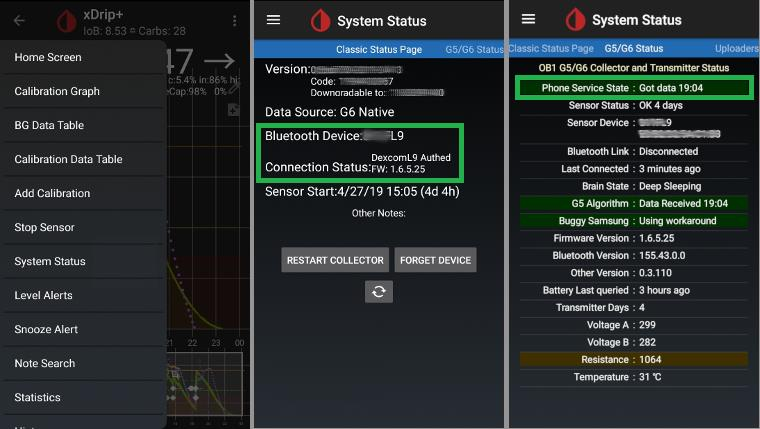This screenshot has height=429, width=760.
Task: Tap Last Connected 3 minutes ago row
Action: (x=633, y=169)
